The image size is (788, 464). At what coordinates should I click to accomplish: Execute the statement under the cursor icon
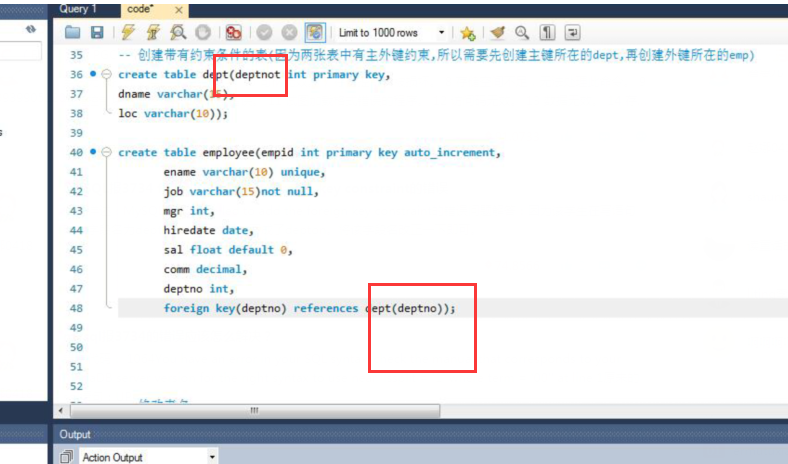[153, 33]
